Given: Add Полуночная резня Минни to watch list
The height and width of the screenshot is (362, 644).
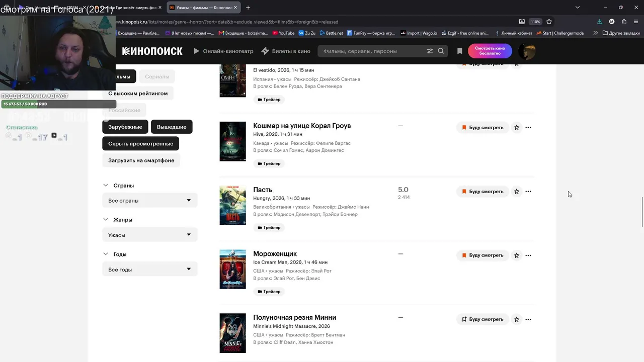Looking at the screenshot, I should (483, 319).
